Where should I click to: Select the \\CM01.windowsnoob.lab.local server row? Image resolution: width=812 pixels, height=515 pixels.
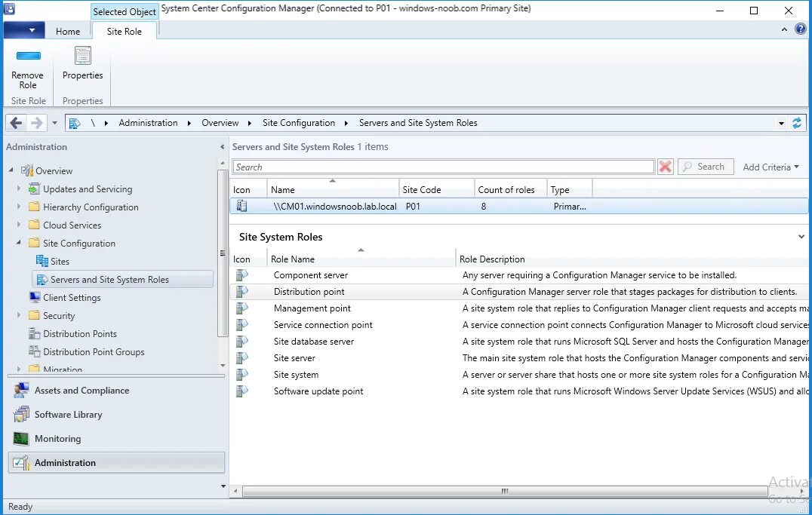click(x=519, y=206)
